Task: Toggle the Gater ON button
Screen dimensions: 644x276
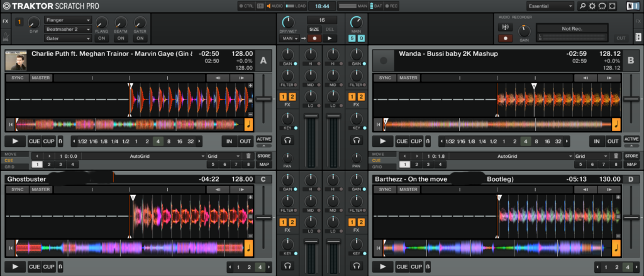Action: (140, 38)
